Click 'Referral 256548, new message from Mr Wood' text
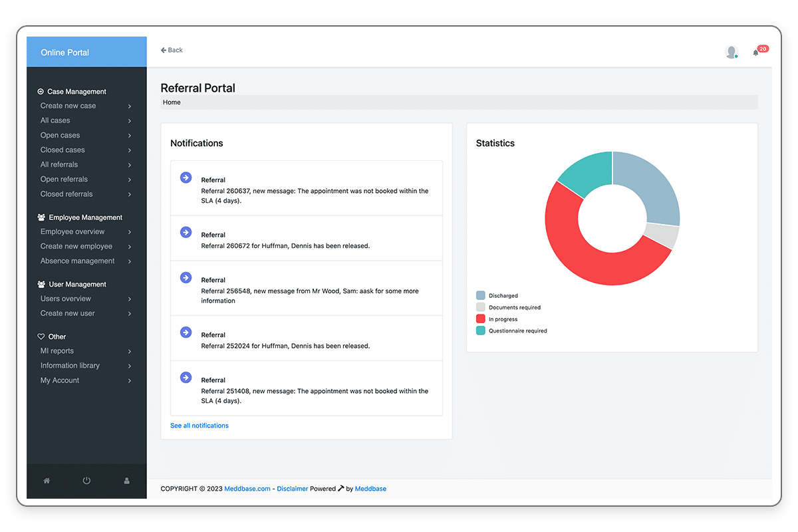Image resolution: width=798 pixels, height=532 pixels. [x=310, y=296]
